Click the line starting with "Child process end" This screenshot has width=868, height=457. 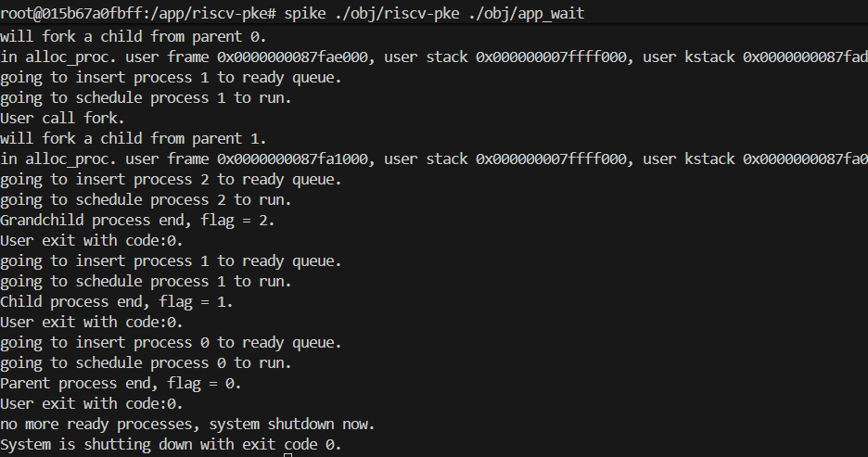(x=116, y=302)
